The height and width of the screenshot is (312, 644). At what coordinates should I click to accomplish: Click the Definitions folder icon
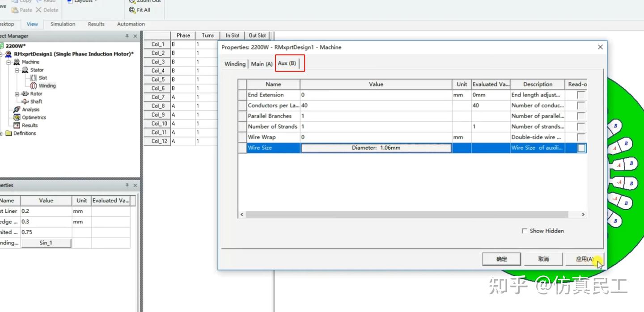[8, 133]
